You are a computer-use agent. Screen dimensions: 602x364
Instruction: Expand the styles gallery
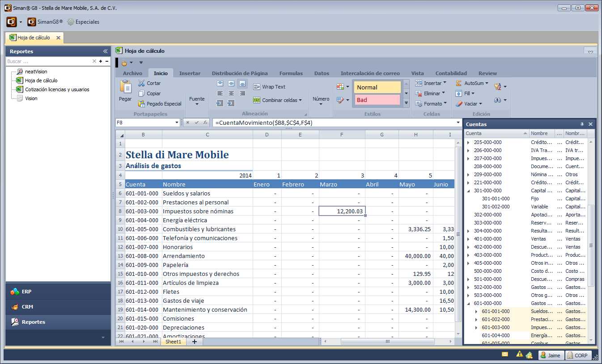point(406,103)
